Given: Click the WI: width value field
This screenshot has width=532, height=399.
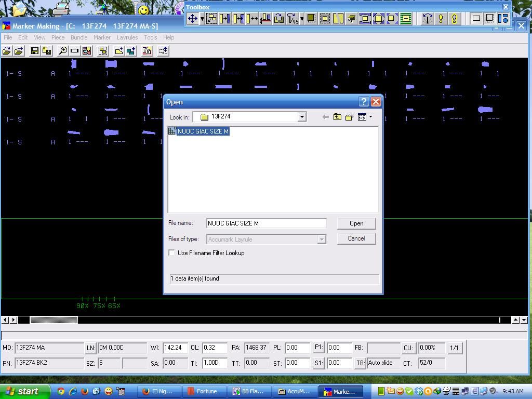Looking at the screenshot, I should (175, 348).
